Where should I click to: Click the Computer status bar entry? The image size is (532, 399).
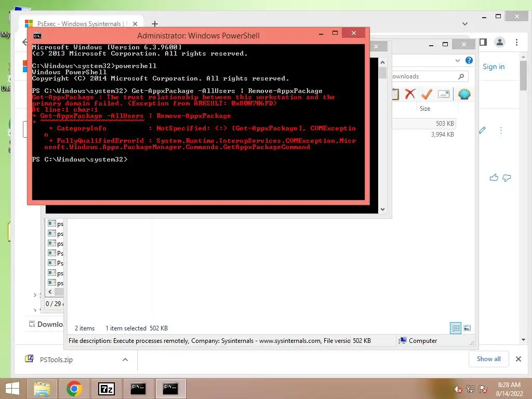click(418, 341)
